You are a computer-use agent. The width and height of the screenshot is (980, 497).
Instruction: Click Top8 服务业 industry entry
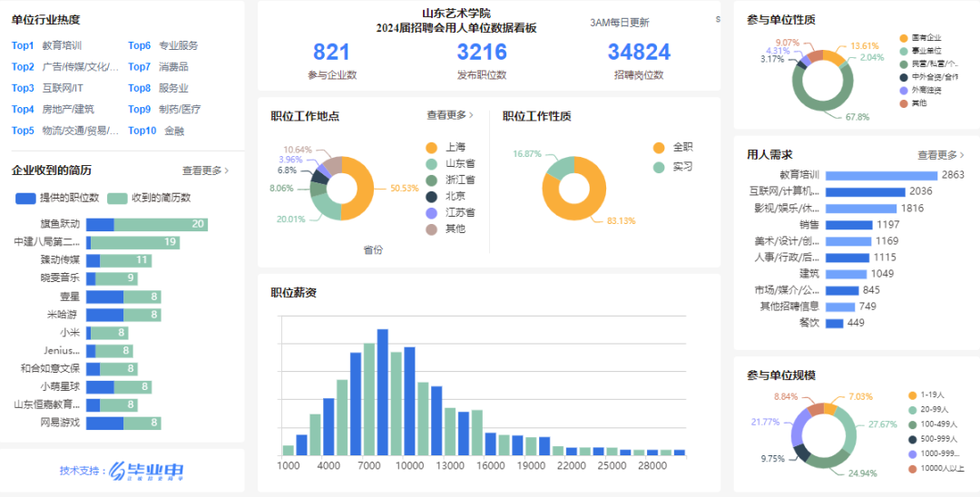tap(158, 88)
